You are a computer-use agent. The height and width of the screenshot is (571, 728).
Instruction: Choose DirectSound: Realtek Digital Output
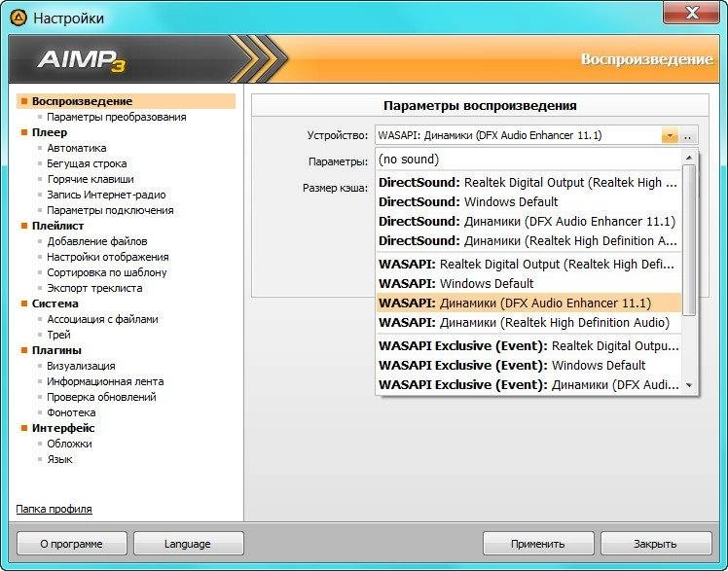(528, 183)
